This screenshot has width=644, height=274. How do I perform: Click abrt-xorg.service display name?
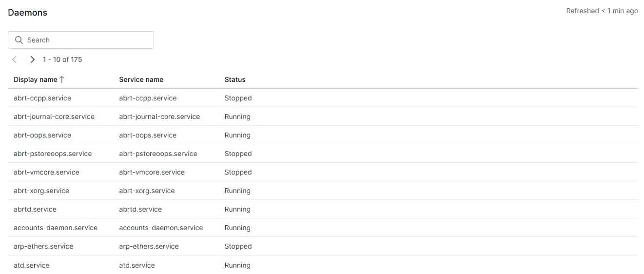pos(41,191)
